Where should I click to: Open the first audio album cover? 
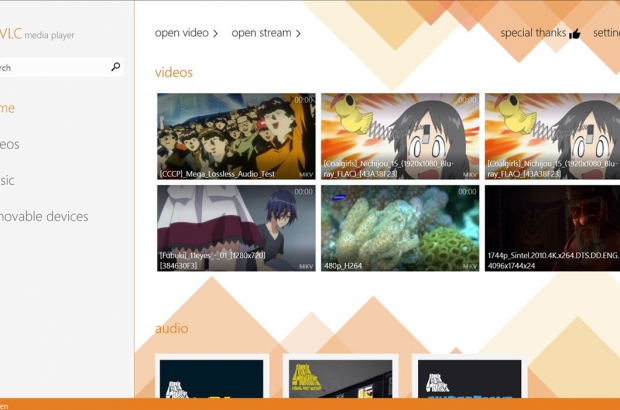[x=211, y=381]
